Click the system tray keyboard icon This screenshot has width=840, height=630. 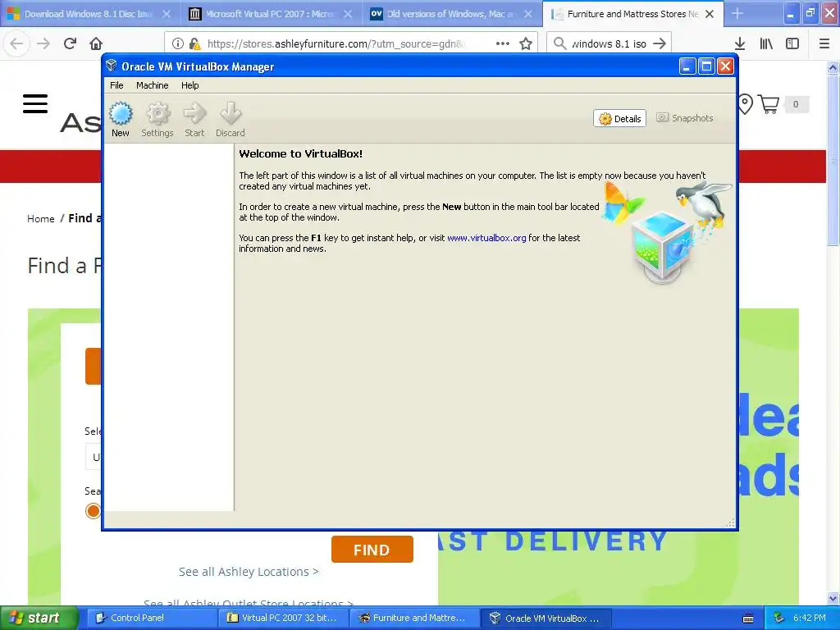point(748,619)
